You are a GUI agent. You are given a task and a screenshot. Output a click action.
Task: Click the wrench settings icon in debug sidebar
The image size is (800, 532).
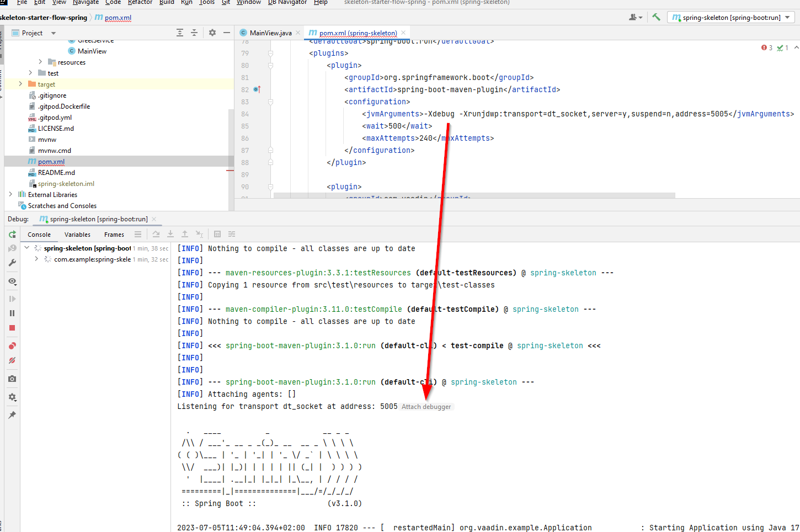pyautogui.click(x=12, y=263)
